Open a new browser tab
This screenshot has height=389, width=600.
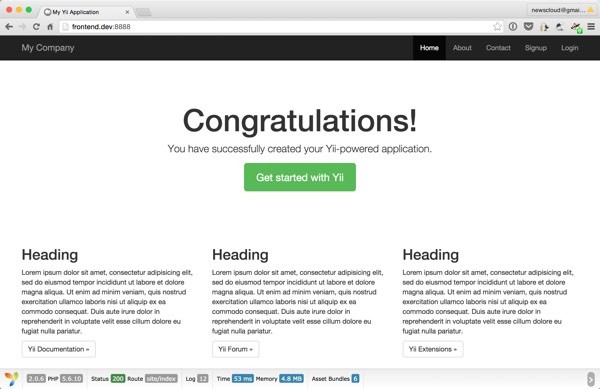pyautogui.click(x=143, y=12)
